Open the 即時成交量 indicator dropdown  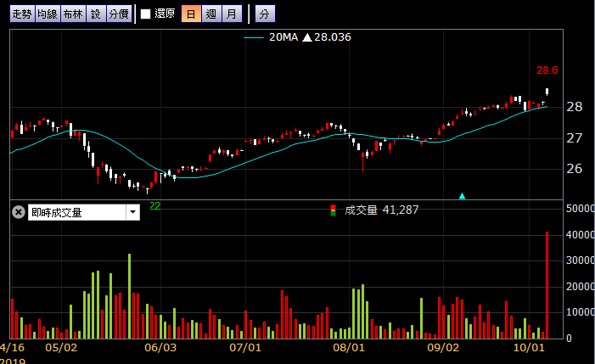84,212
